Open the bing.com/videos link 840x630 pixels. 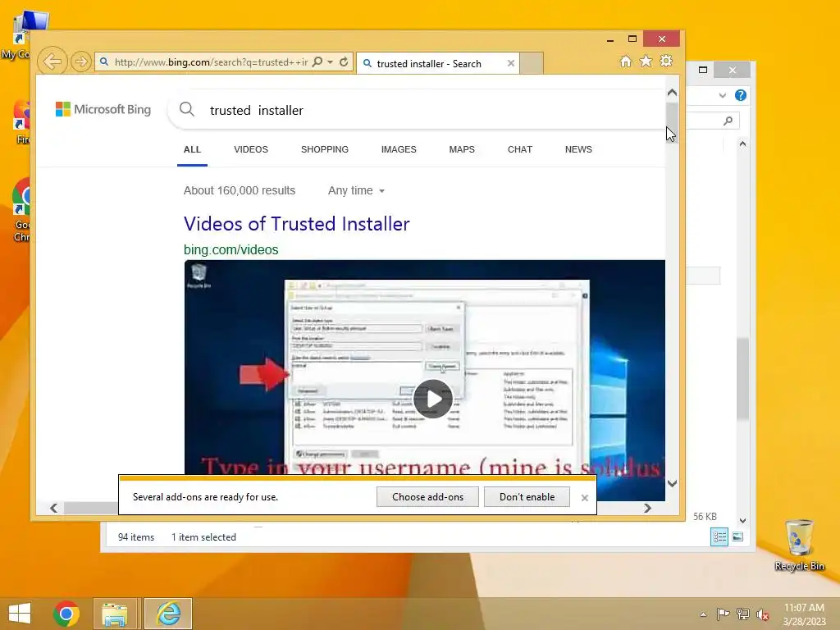231,249
